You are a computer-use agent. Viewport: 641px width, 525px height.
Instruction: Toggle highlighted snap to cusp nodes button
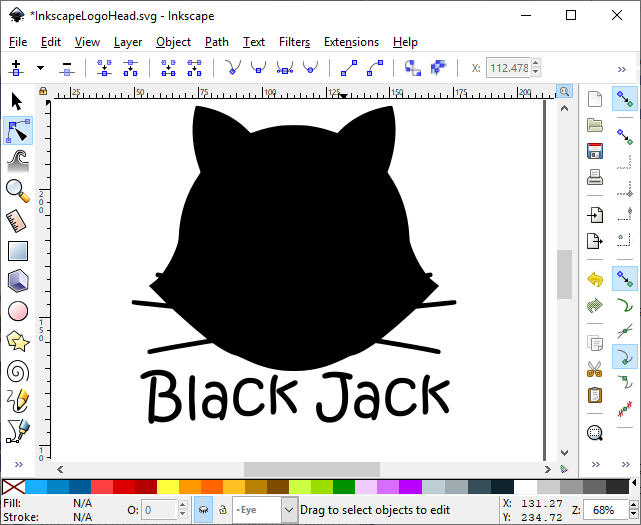coord(625,357)
